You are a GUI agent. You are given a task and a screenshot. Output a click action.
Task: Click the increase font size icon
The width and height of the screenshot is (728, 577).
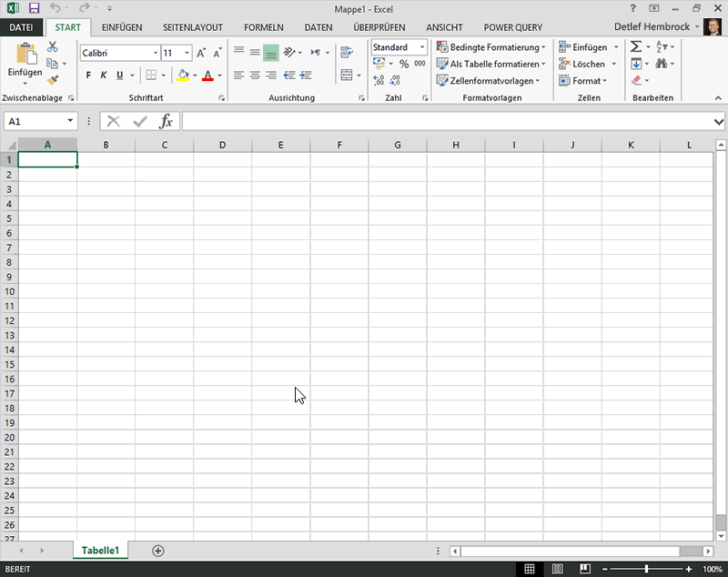201,54
